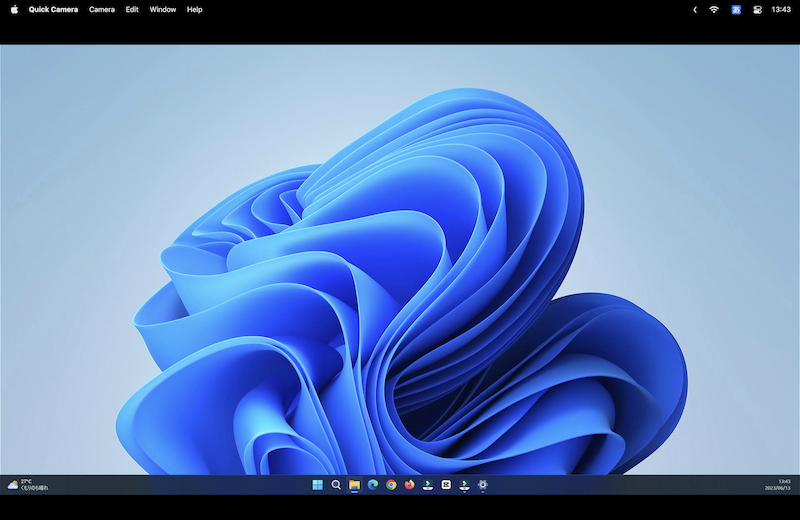Click the 27°C temperature text
The width and height of the screenshot is (800, 520).
tap(26, 481)
